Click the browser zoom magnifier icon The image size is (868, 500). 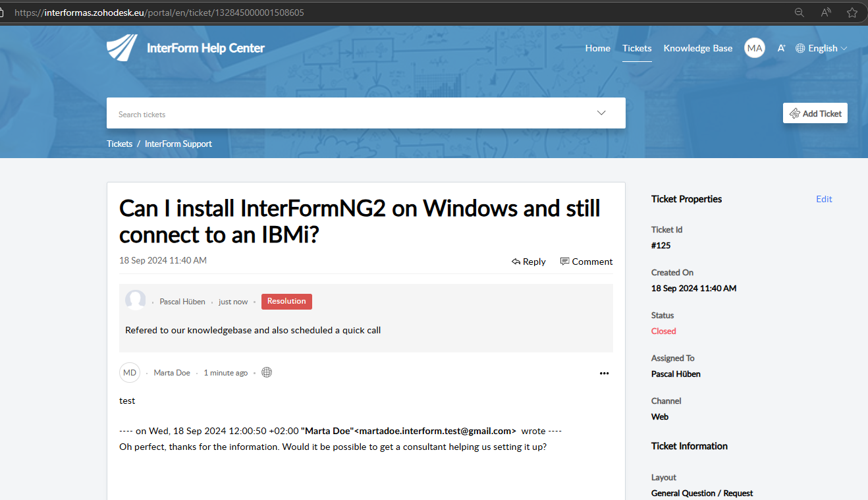coord(800,13)
